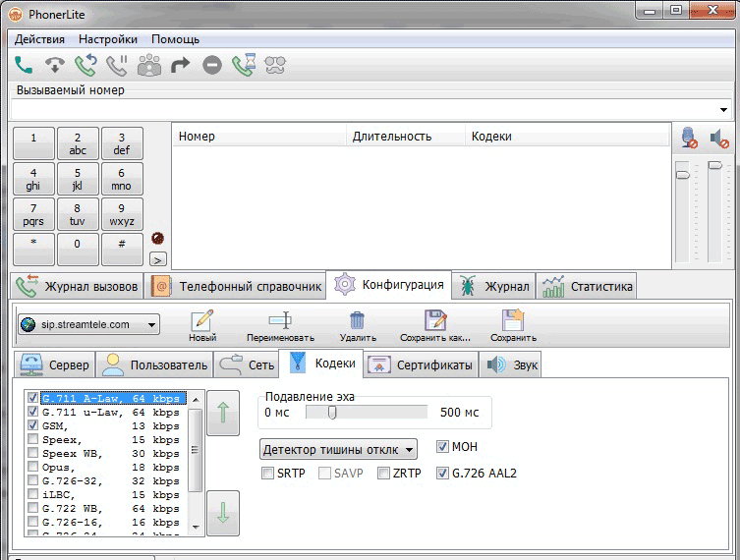
Task: Click the redial icon in toolbar
Action: 85,66
